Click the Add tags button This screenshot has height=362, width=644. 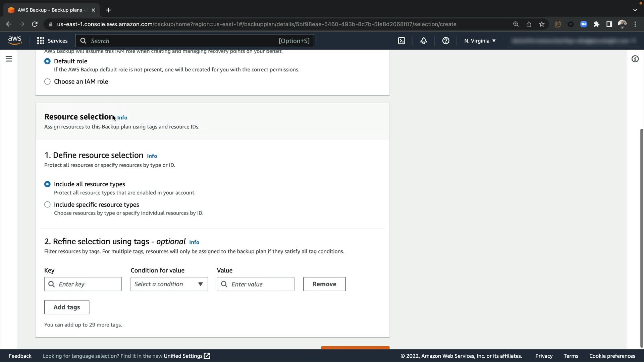(x=67, y=307)
